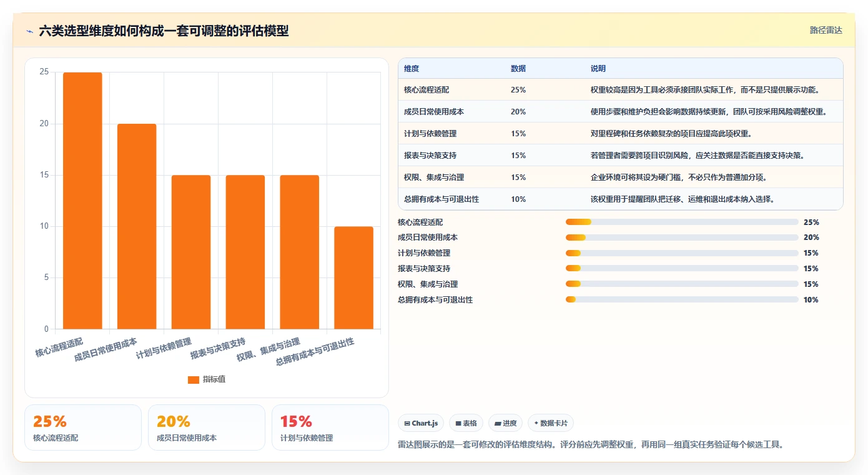
Task: Click the 报表与决策支持 label beside progress bars
Action: (424, 269)
